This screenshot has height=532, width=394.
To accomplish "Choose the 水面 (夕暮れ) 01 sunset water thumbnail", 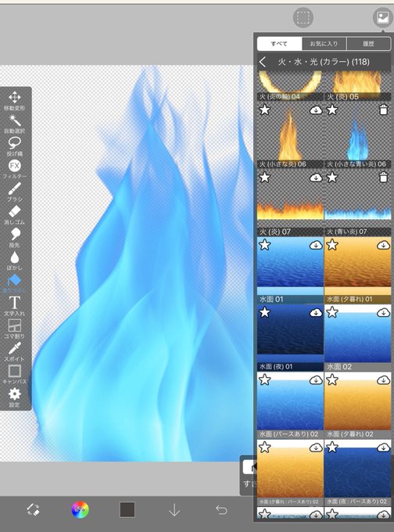I will [x=358, y=271].
